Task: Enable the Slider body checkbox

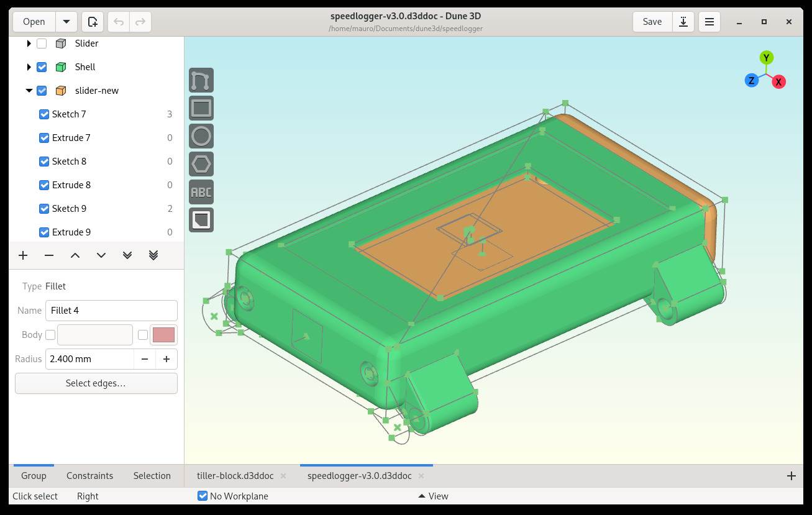Action: 42,43
